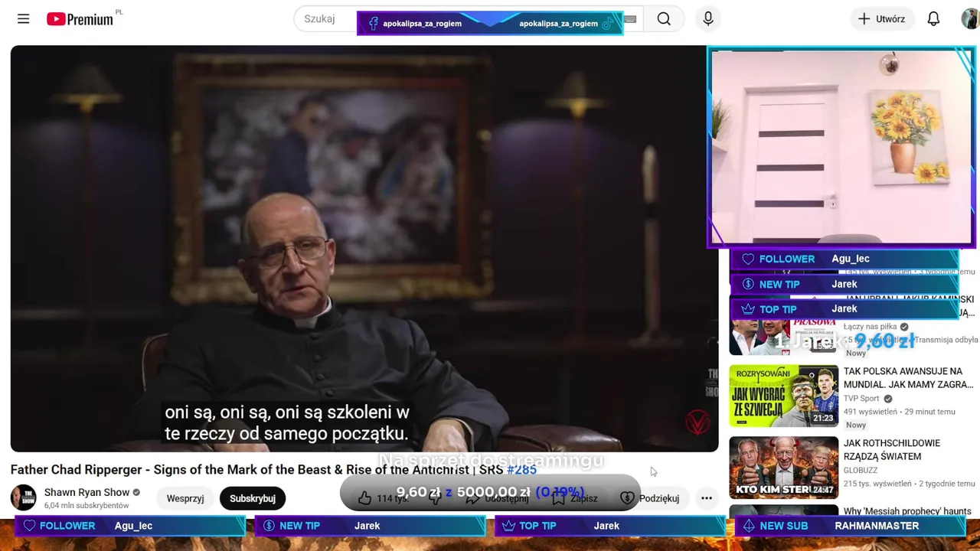Open Shawn Ryan Show channel avatar
The height and width of the screenshot is (551, 980).
pyautogui.click(x=23, y=497)
